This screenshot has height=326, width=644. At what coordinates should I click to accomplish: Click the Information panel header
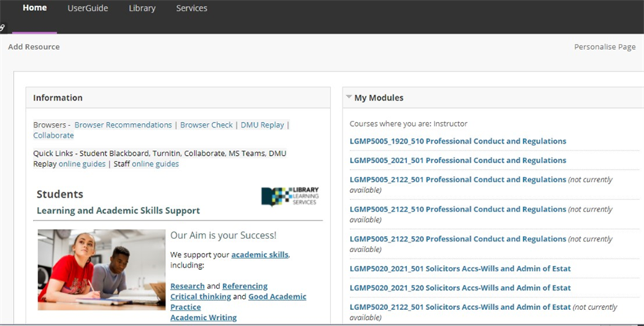click(179, 98)
